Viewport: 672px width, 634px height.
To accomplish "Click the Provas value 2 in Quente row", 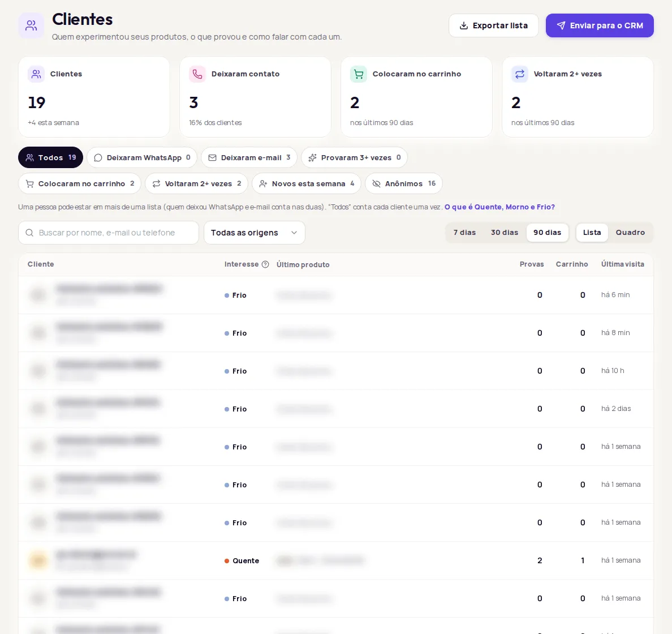I will click(x=540, y=560).
